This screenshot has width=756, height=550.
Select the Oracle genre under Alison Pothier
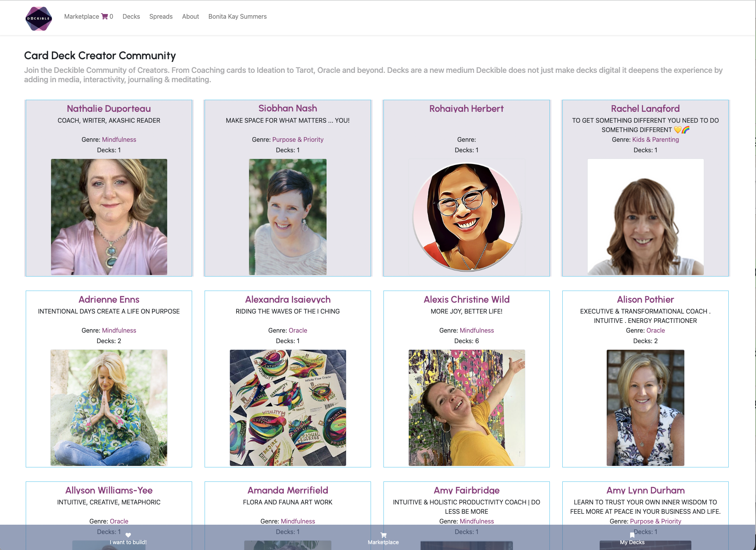point(655,330)
